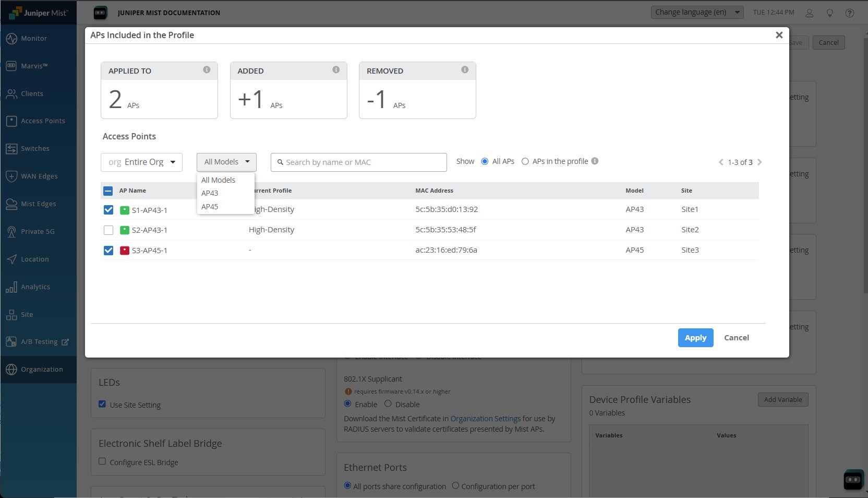Go to next page of AP list
The width and height of the screenshot is (868, 498).
pos(759,162)
